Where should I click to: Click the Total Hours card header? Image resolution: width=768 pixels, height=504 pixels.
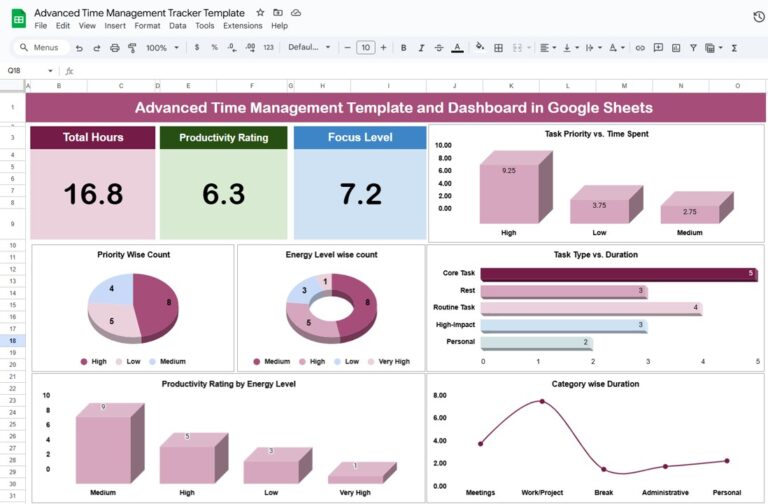point(93,138)
